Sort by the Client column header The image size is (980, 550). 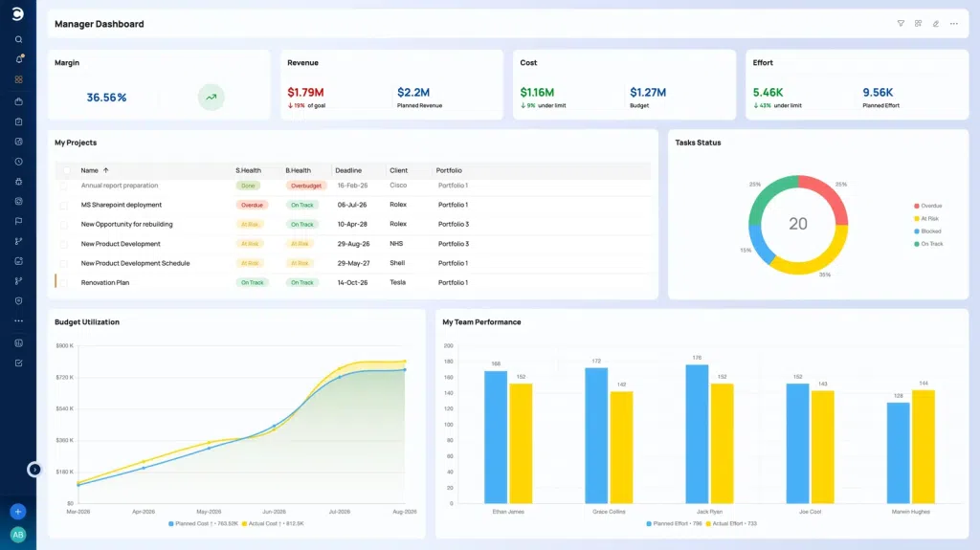[398, 170]
